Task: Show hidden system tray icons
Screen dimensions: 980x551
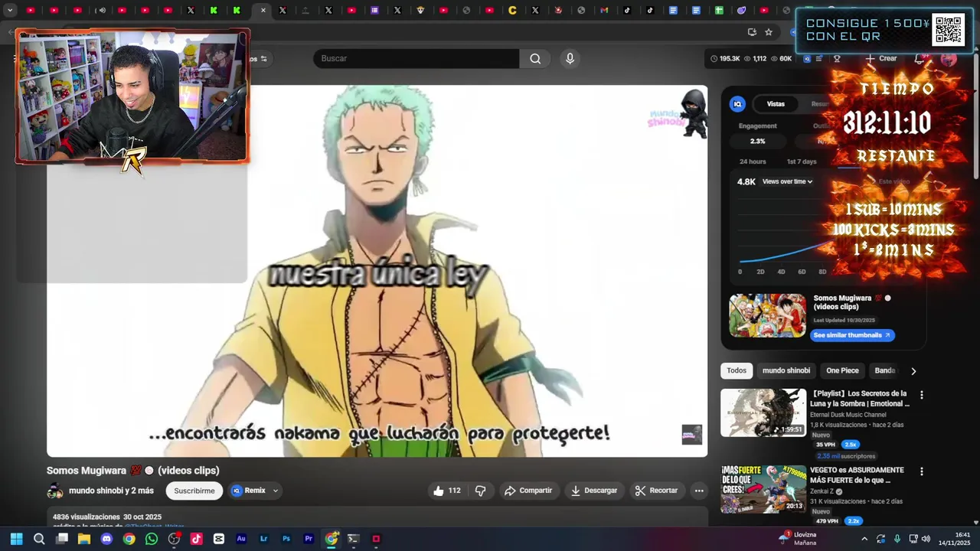Action: click(x=864, y=539)
